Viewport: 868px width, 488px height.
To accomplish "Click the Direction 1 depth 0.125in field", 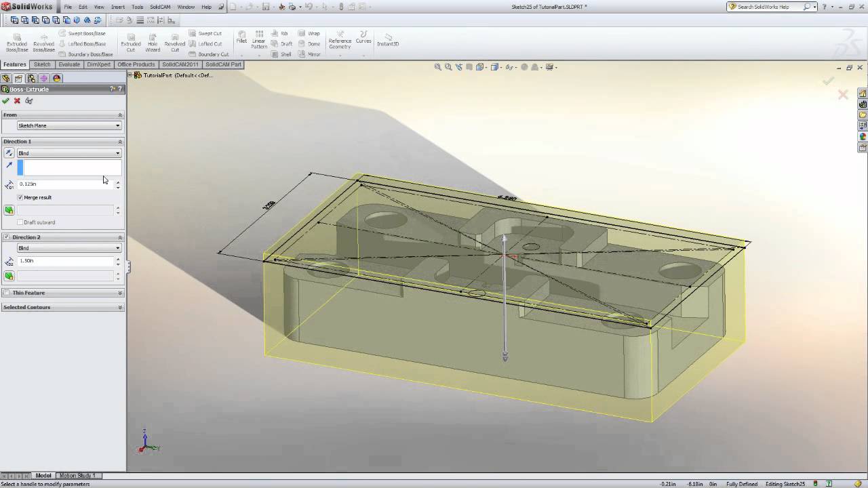I will point(65,184).
